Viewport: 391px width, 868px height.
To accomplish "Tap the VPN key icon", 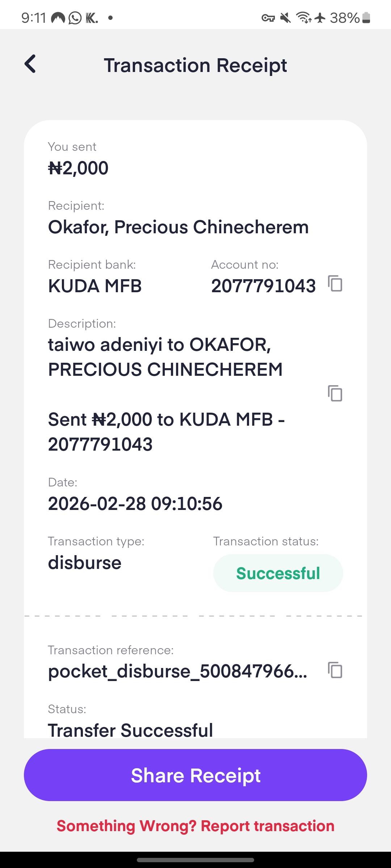I will pos(268,18).
